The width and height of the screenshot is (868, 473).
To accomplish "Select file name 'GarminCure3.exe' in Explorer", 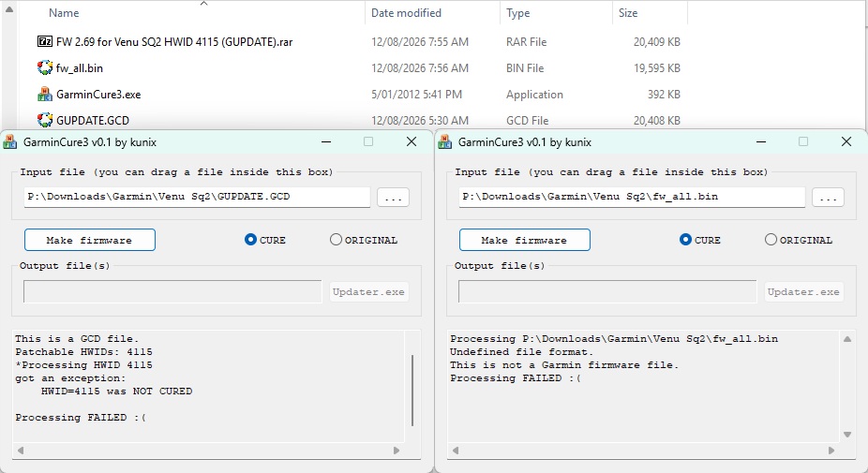I will tap(98, 95).
